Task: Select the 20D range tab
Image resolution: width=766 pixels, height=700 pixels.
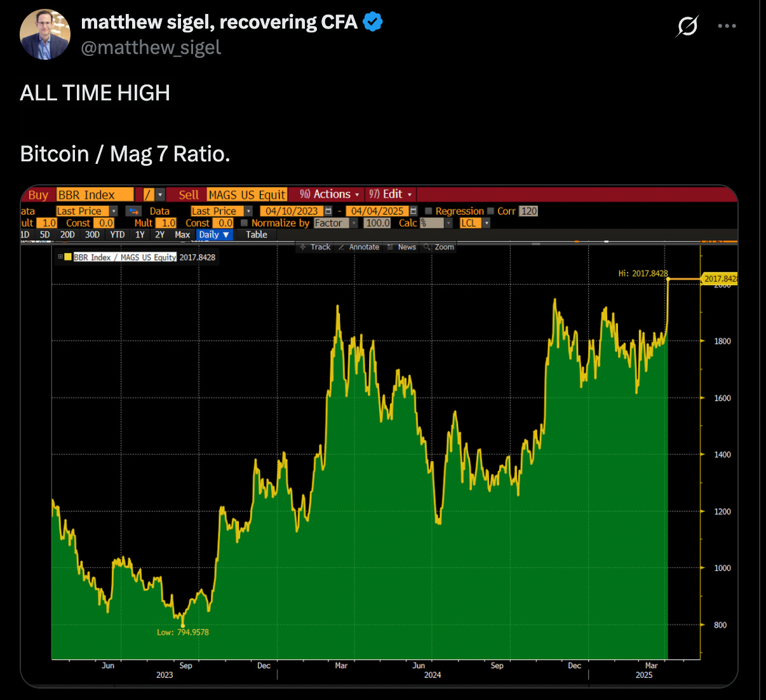Action: tap(67, 234)
